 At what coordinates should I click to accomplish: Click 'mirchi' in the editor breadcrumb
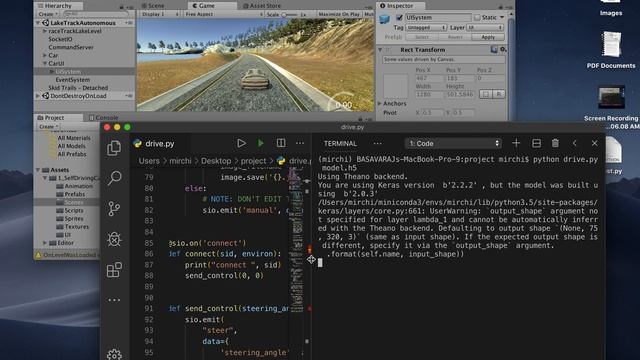click(180, 161)
